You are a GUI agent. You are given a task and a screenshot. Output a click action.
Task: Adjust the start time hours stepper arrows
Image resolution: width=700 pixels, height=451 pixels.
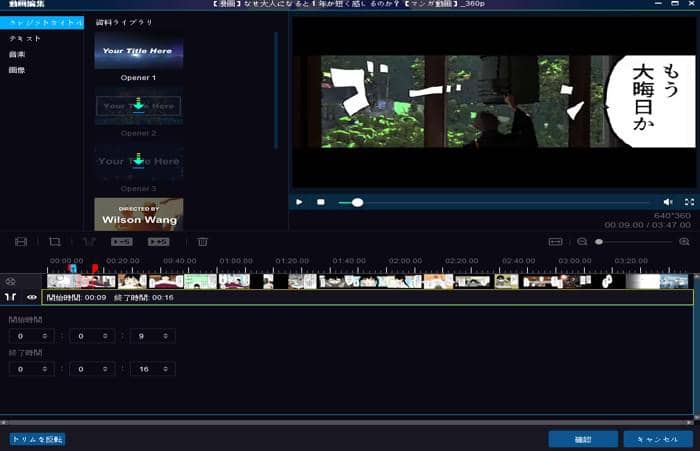(x=45, y=336)
